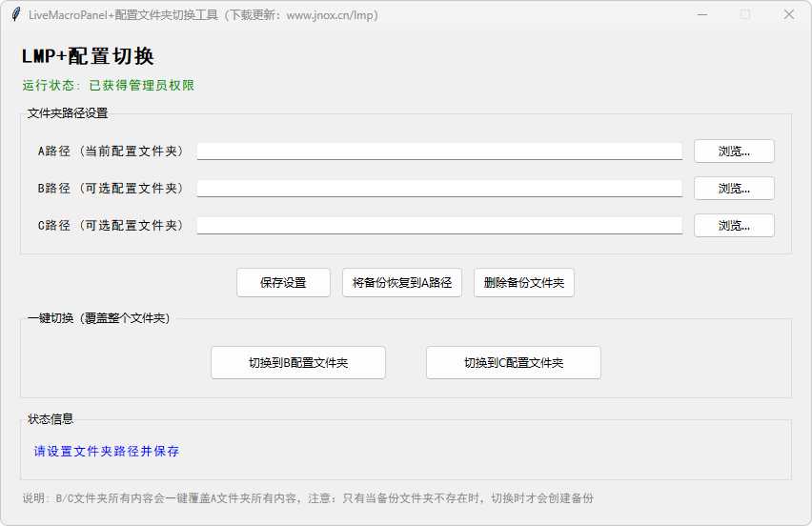Click the 保存设置 button
The image size is (812, 526).
[283, 283]
